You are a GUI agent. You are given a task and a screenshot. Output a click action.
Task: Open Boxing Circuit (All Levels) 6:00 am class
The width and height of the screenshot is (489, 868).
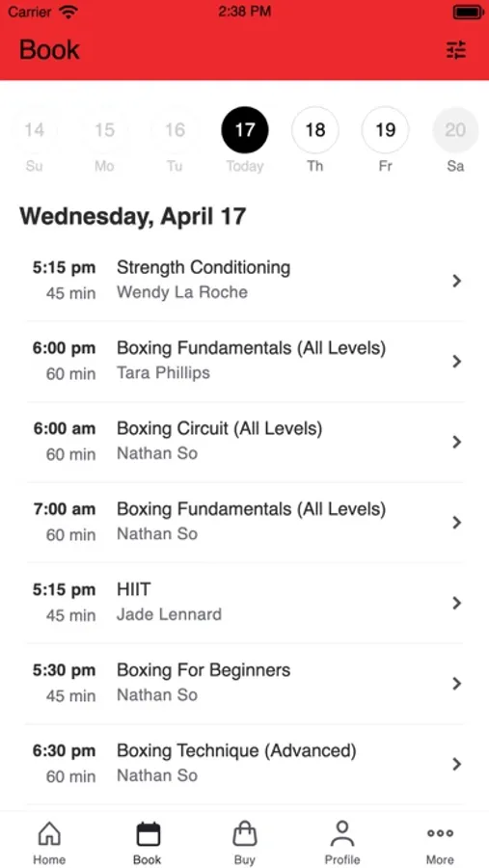pos(245,442)
